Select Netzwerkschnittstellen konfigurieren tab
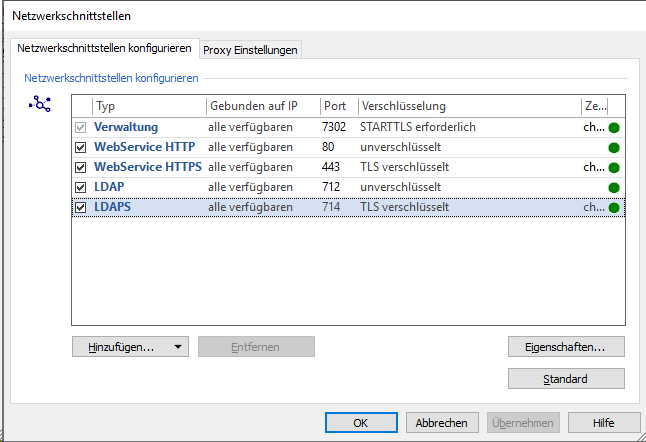This screenshot has width=646, height=442. coord(103,49)
